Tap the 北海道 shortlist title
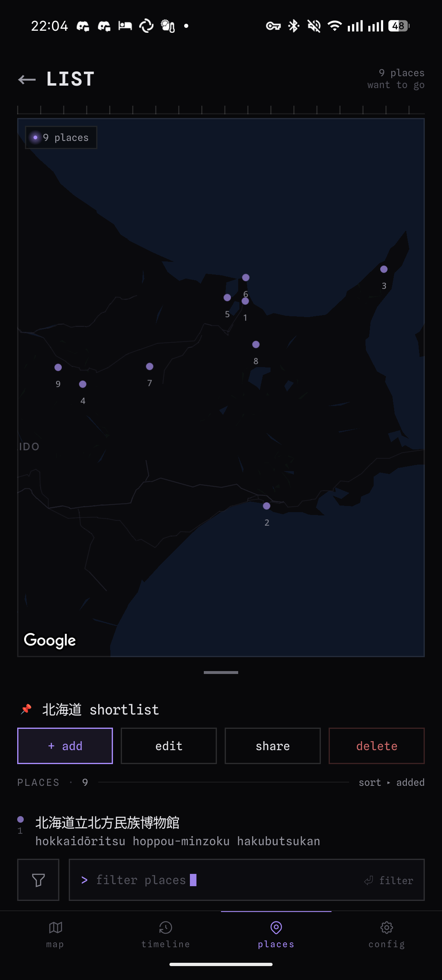 pyautogui.click(x=101, y=710)
